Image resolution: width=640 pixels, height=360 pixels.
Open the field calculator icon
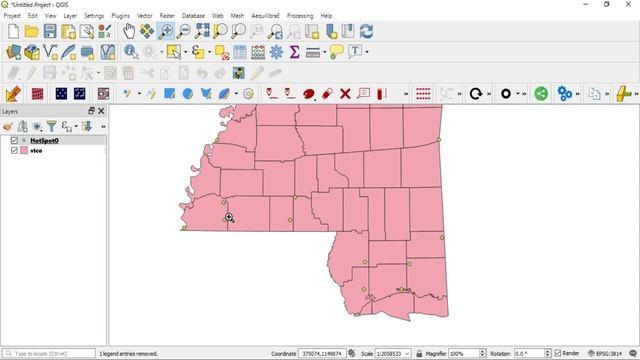click(258, 52)
